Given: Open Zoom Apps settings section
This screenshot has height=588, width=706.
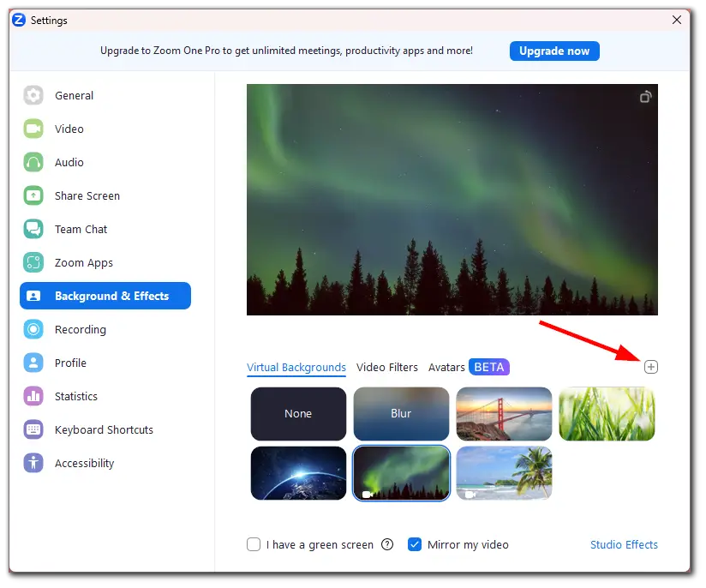Looking at the screenshot, I should (105, 262).
